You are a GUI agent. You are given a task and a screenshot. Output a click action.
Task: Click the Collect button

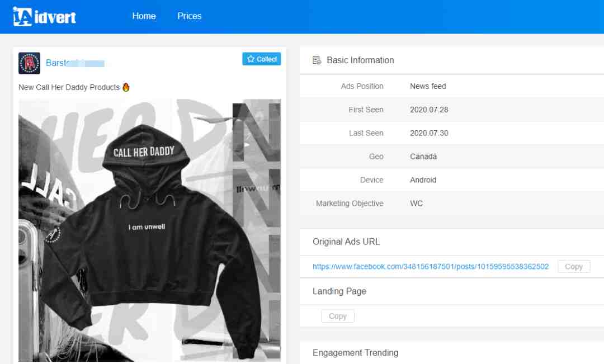262,59
